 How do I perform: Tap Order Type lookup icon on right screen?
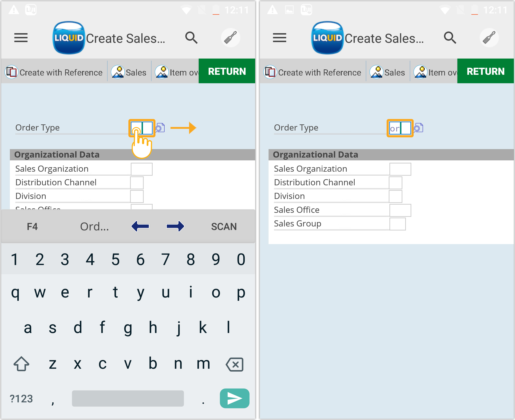pyautogui.click(x=418, y=128)
